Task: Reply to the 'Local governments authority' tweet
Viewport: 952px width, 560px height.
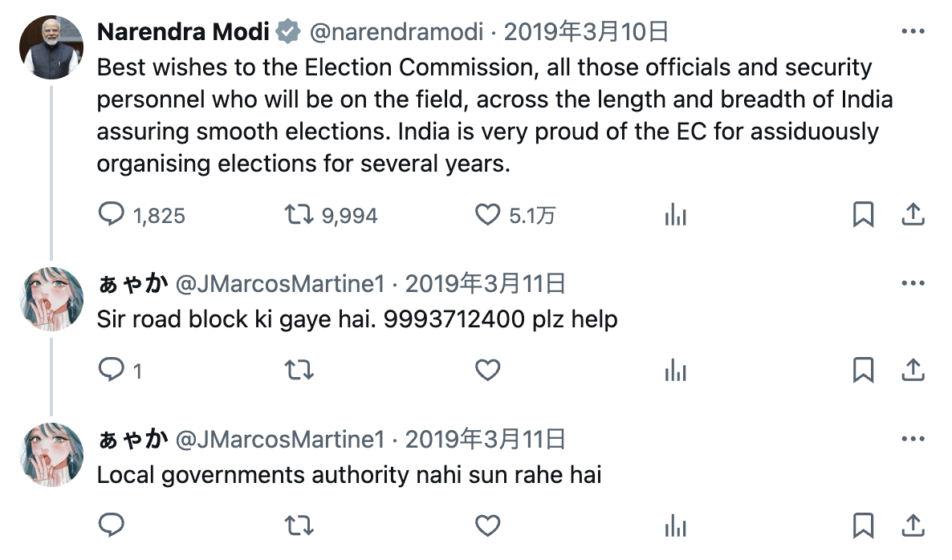Action: [x=112, y=526]
